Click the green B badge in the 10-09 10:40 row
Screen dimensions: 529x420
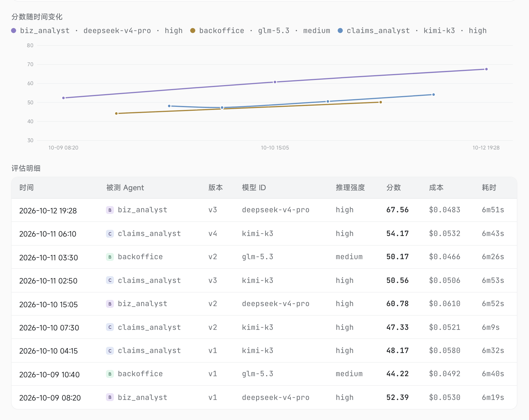click(x=110, y=374)
